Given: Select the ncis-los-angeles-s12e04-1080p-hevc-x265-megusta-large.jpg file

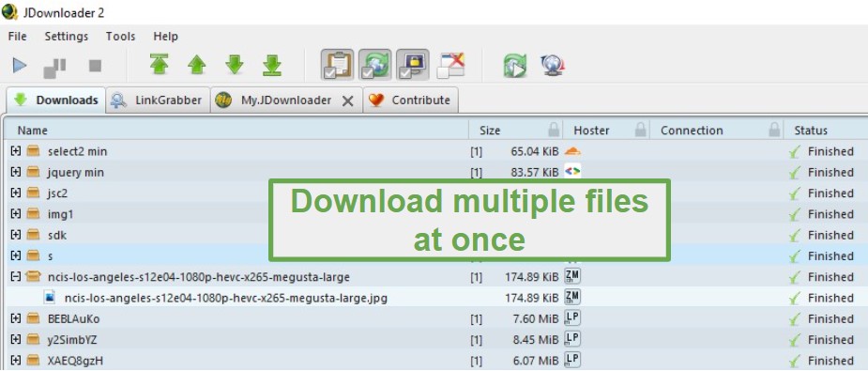Looking at the screenshot, I should 226,298.
